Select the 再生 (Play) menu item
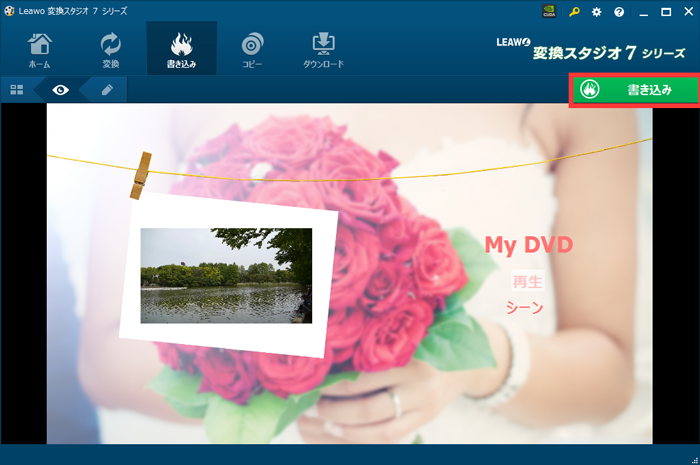Screen dimensions: 700x465 [x=527, y=282]
